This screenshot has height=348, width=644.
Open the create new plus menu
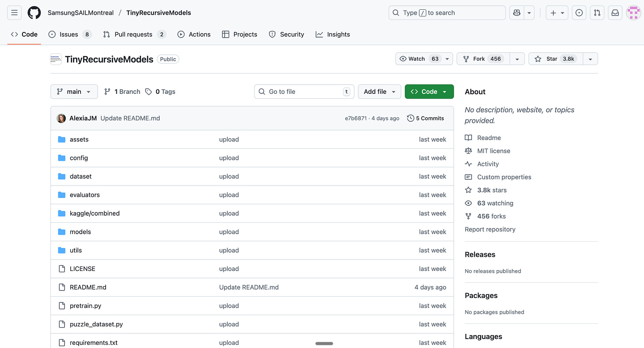[x=557, y=13]
